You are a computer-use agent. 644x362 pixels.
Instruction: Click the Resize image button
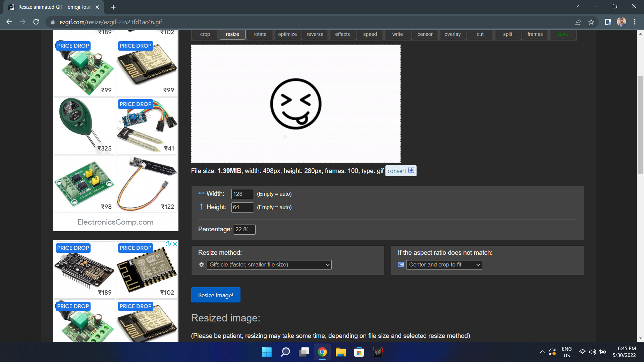(215, 295)
